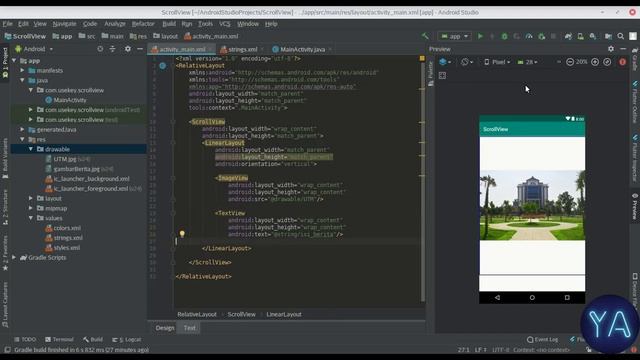Image resolution: width=640 pixels, height=360 pixels.
Task: Click the pan/select tool icon below design surface
Action: tap(442, 76)
